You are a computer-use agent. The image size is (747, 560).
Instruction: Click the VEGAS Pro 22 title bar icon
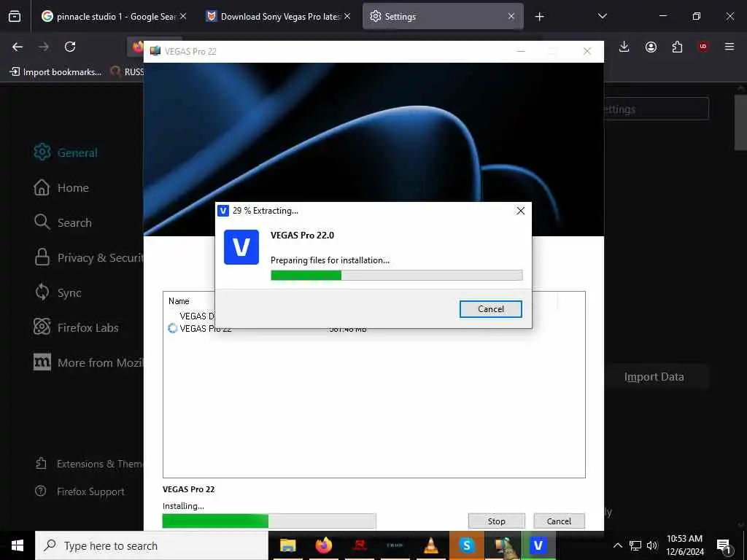pyautogui.click(x=155, y=51)
